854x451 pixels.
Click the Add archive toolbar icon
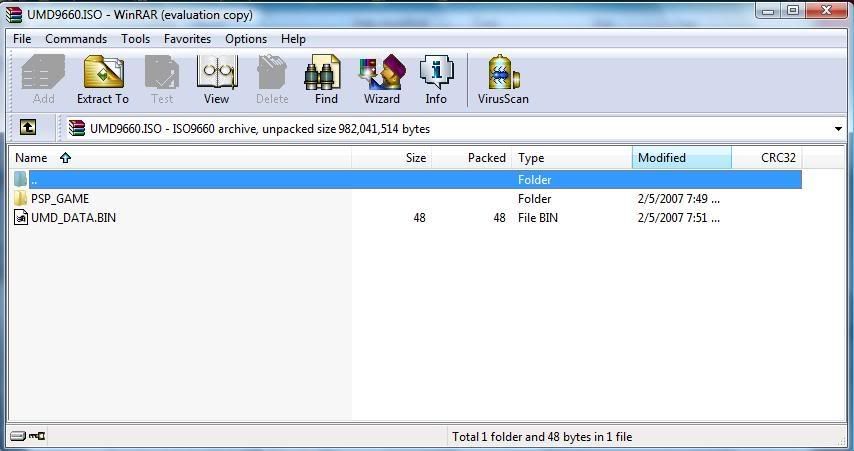[43, 80]
